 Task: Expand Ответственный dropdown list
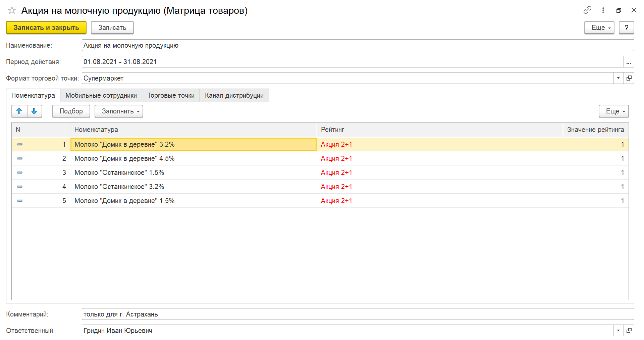(618, 331)
